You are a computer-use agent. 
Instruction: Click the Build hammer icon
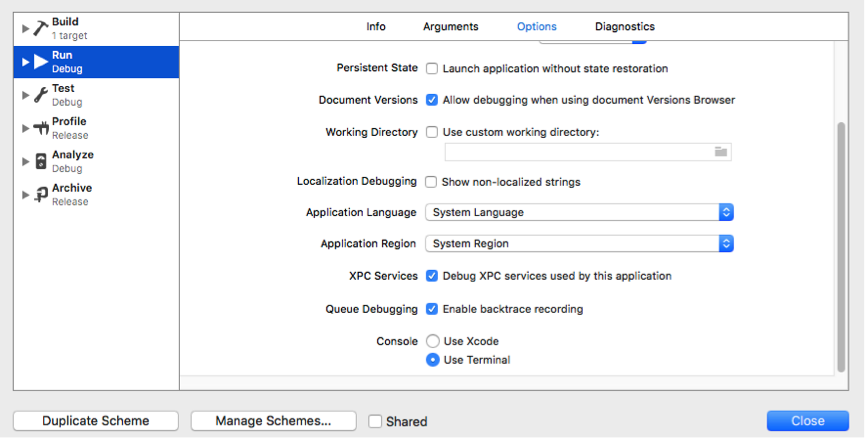pyautogui.click(x=41, y=29)
